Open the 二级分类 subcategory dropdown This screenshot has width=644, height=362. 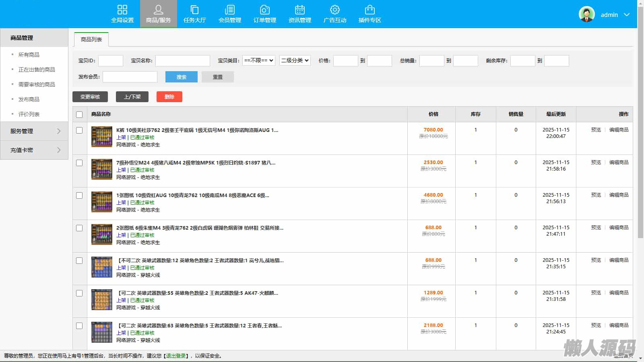[295, 60]
